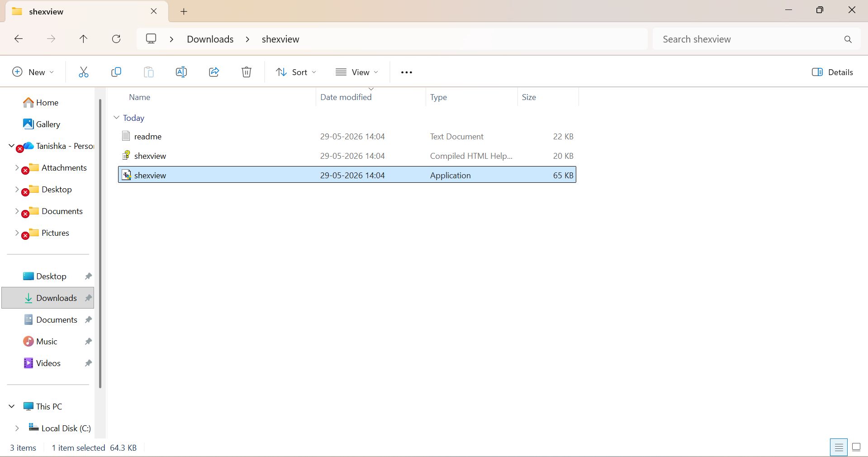Screen dimensions: 868x457
Task: Switch to large thumbnails view layout
Action: coord(856,447)
